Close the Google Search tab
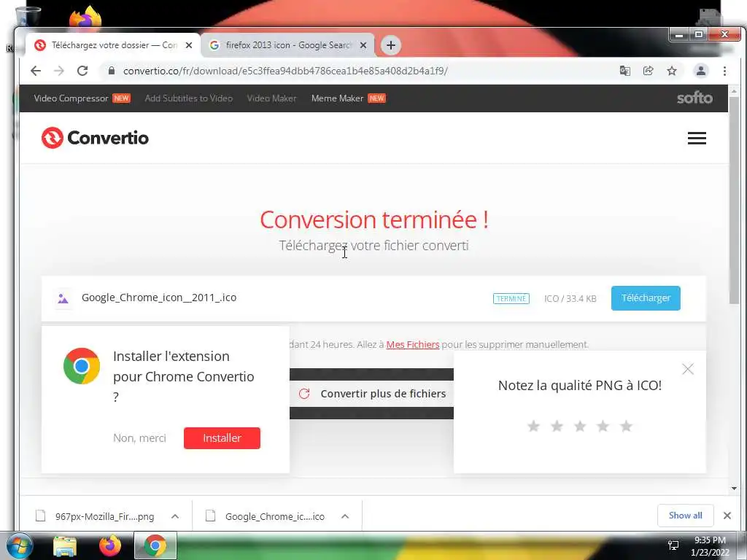Screen dimensions: 747x560 coord(363,45)
